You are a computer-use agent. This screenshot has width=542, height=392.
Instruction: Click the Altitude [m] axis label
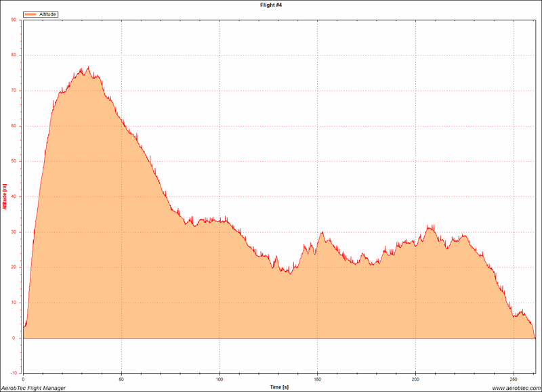(5, 196)
